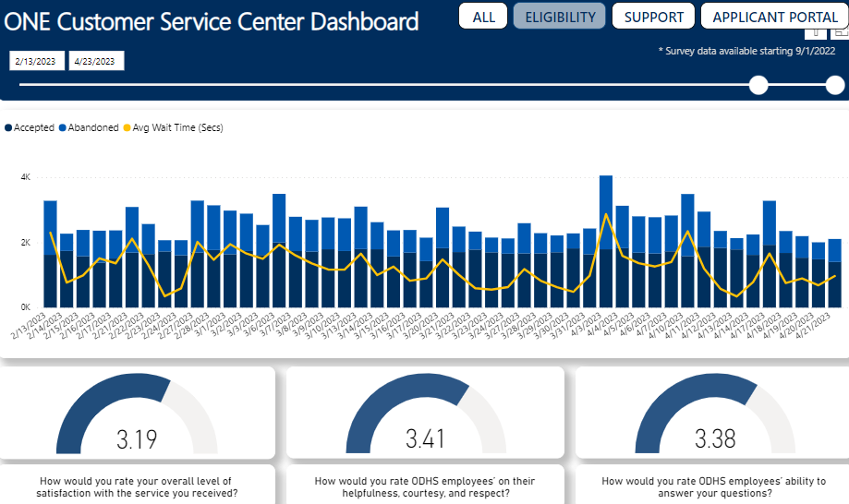Click the 4/17/2023 bar in the chart
The height and width of the screenshot is (504, 849).
pyautogui.click(x=770, y=254)
